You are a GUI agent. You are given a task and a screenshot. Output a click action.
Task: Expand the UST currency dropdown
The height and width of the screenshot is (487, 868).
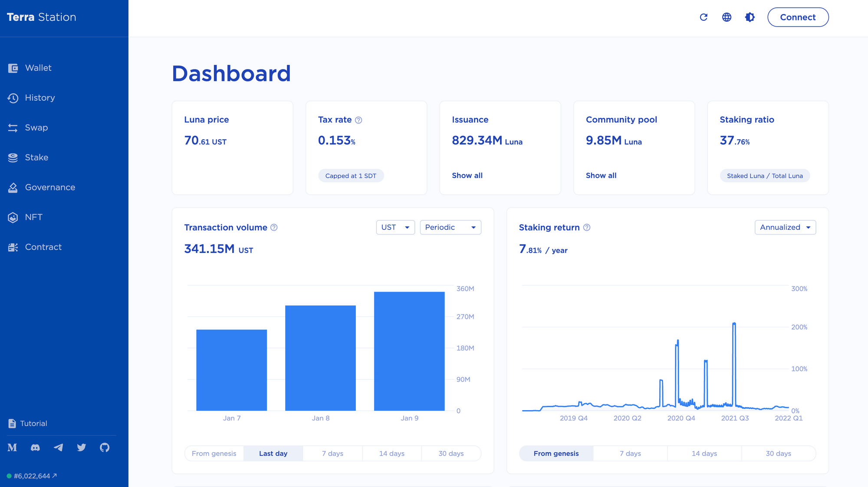(x=395, y=228)
